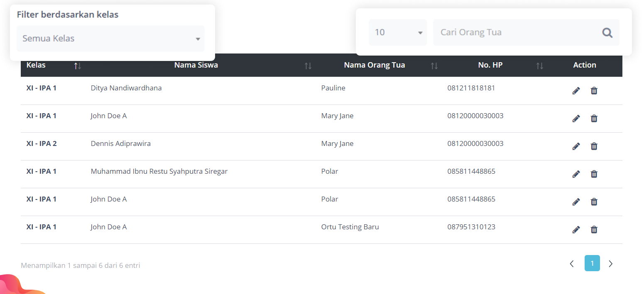Open the rows-per-page dropdown showing 10
Image resolution: width=644 pixels, height=294 pixels.
397,32
